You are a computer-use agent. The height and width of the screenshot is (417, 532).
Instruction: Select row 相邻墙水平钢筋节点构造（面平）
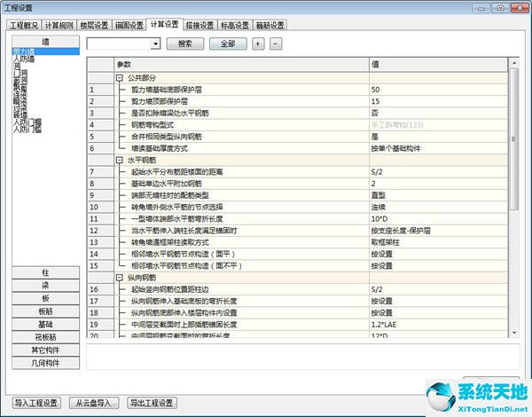(x=297, y=254)
